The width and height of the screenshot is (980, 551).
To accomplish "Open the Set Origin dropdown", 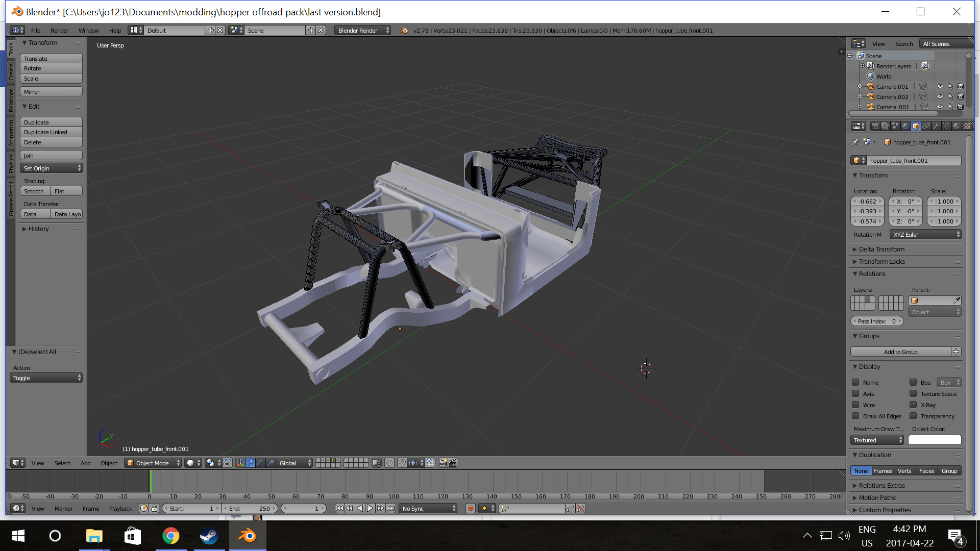I will tap(51, 168).
